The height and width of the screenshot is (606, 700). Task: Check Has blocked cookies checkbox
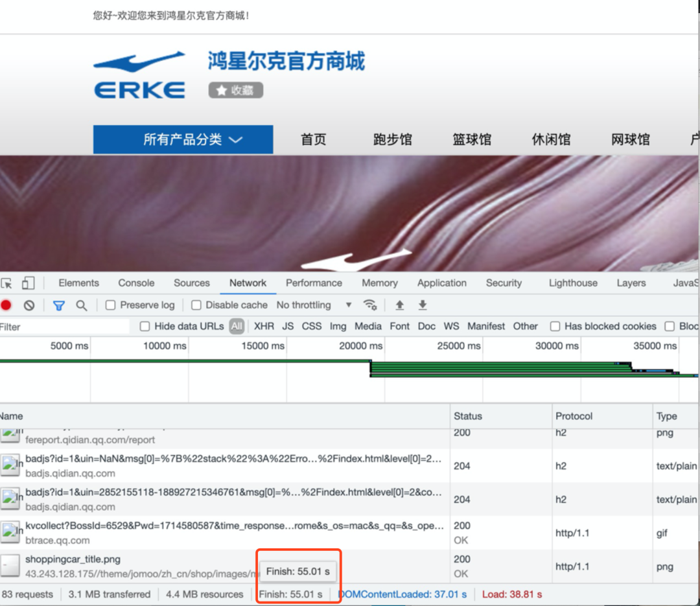tap(555, 327)
